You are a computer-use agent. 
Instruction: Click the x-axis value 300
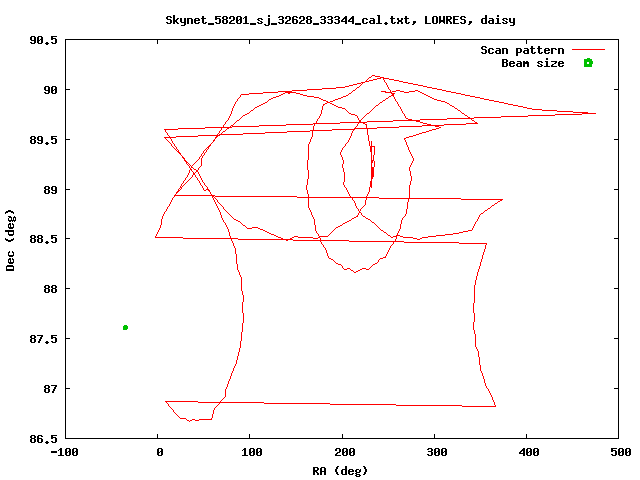tap(436, 452)
